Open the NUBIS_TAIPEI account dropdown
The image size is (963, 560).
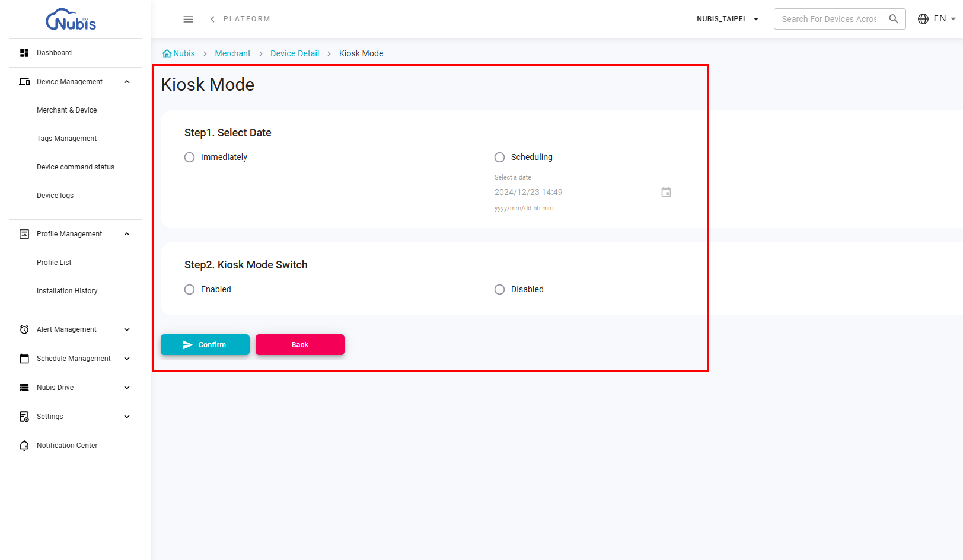[728, 19]
